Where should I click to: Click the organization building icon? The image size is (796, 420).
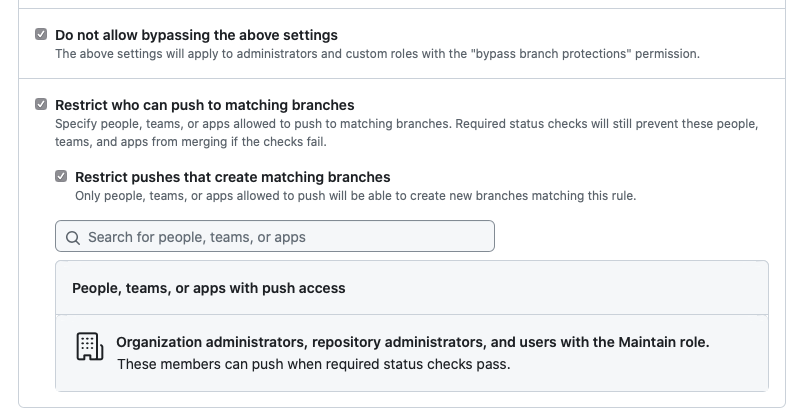[x=90, y=347]
